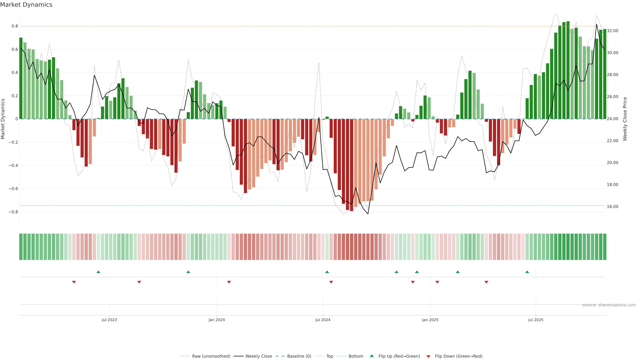Click the red flip-down marker after Jan 2024
Screen dimensions: 644x362
click(229, 282)
